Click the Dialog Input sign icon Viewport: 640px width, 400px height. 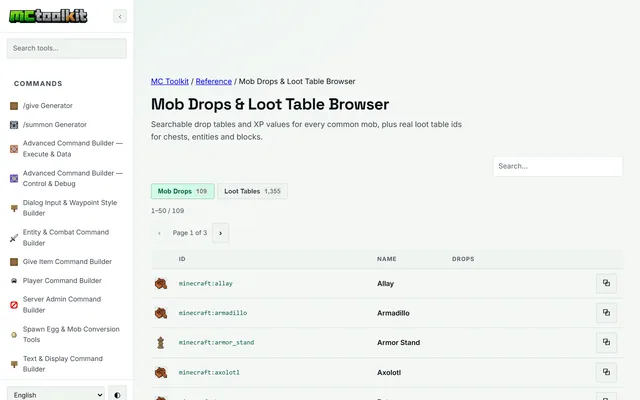[x=14, y=208]
